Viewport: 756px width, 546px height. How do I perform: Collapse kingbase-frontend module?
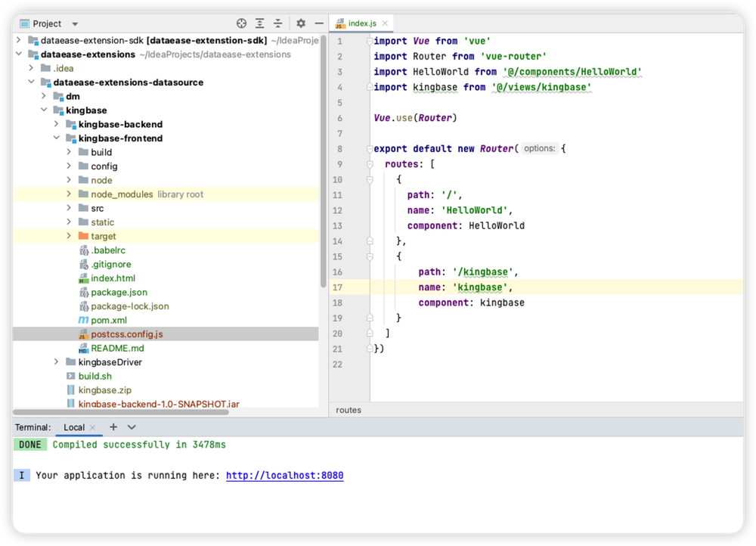click(56, 138)
